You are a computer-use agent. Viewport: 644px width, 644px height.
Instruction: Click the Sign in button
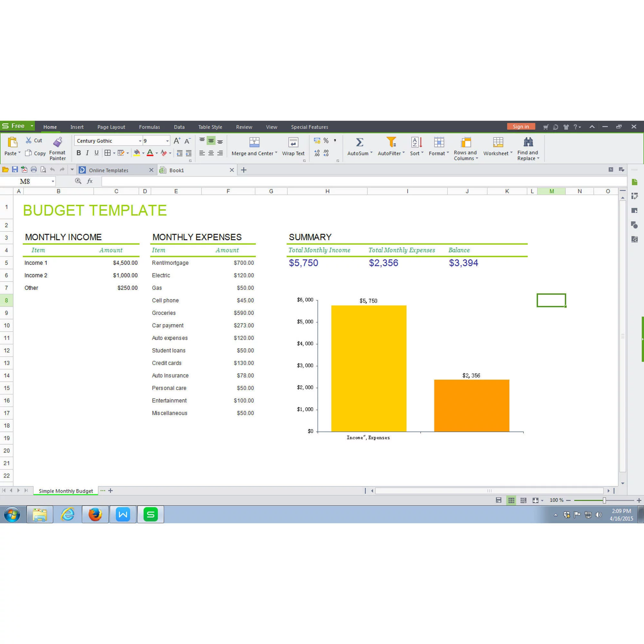[x=521, y=127]
